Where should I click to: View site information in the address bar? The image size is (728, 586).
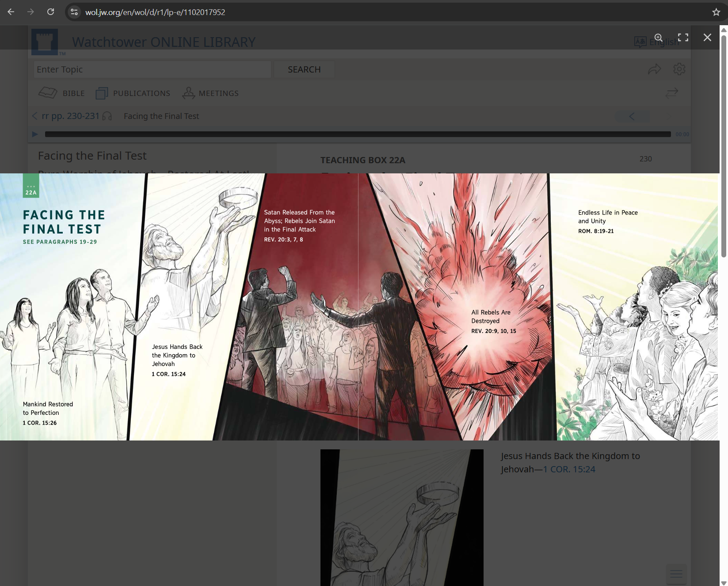click(x=75, y=12)
